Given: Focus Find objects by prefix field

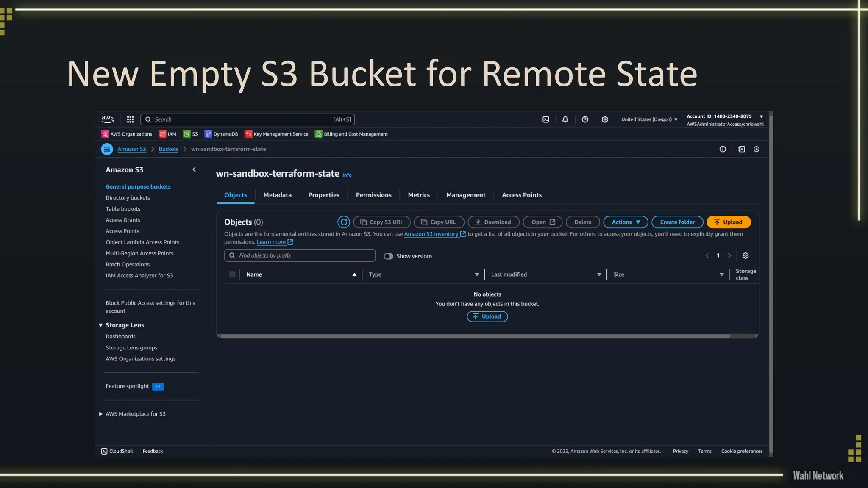Looking at the screenshot, I should click(x=300, y=255).
